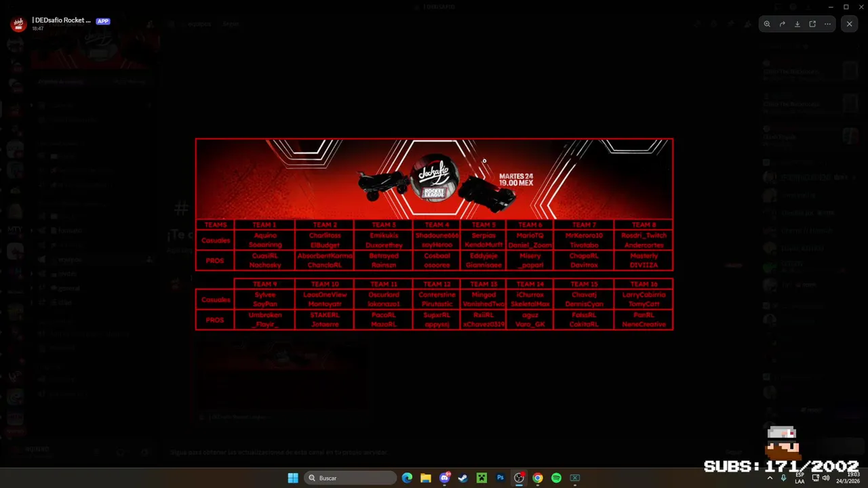Download the image with the save icon
Screen dimensions: 868x488
point(797,24)
